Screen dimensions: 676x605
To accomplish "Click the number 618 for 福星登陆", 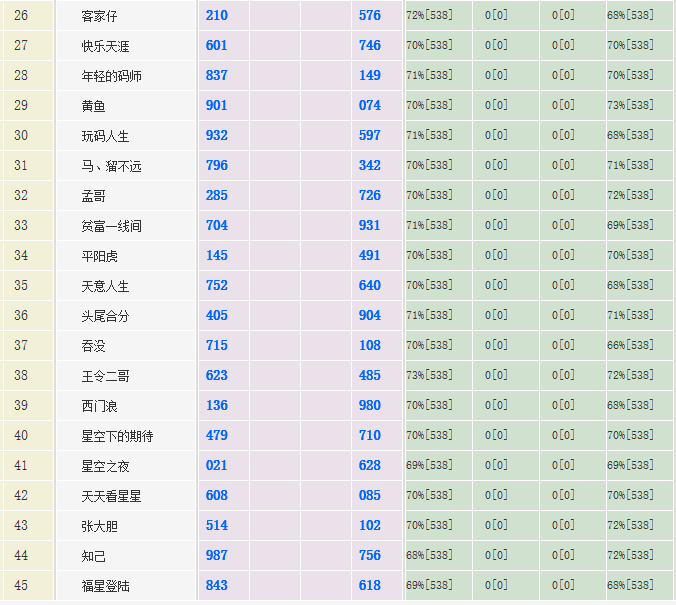I will tap(369, 586).
